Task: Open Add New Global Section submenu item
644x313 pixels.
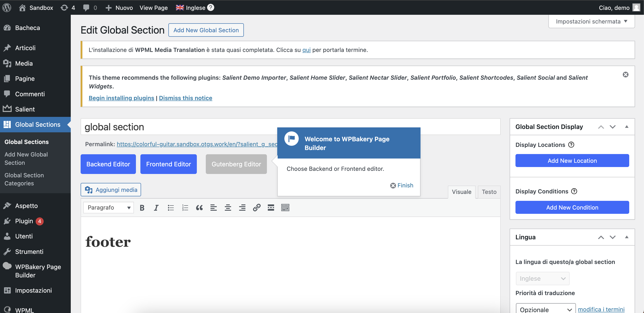Action: tap(26, 159)
